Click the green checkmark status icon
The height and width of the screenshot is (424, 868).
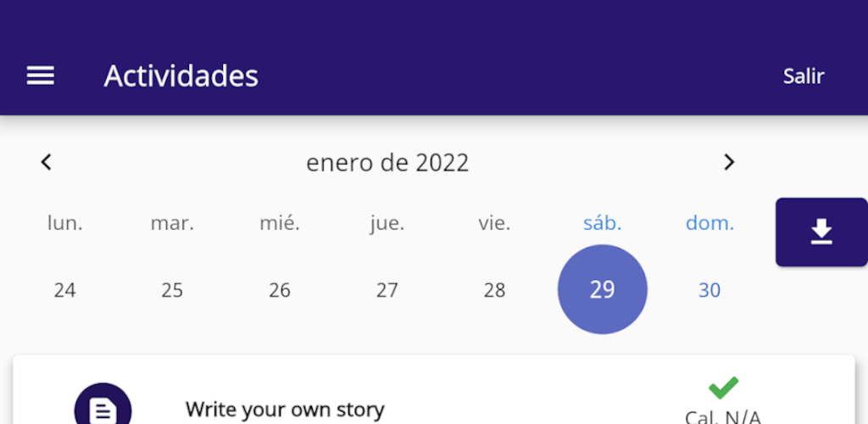click(723, 388)
